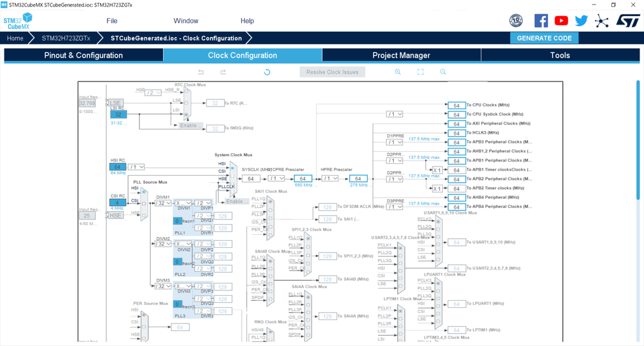Edit APB4 Peripheral Clocks value field
Viewport: 644px width, 346px height.
(x=456, y=207)
